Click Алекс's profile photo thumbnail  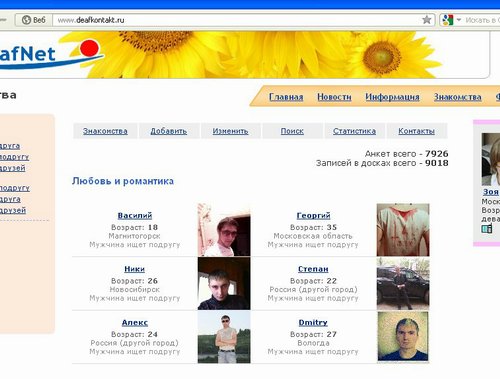point(224,337)
